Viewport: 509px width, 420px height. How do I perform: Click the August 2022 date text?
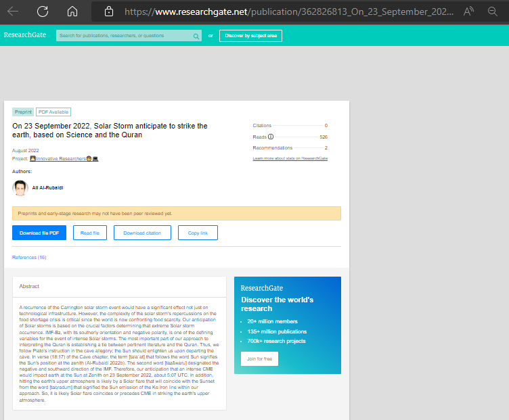point(25,151)
